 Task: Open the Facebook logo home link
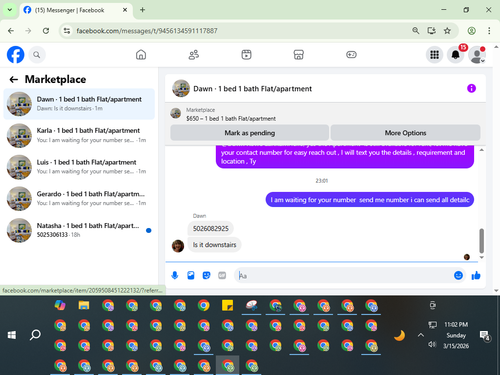point(15,55)
